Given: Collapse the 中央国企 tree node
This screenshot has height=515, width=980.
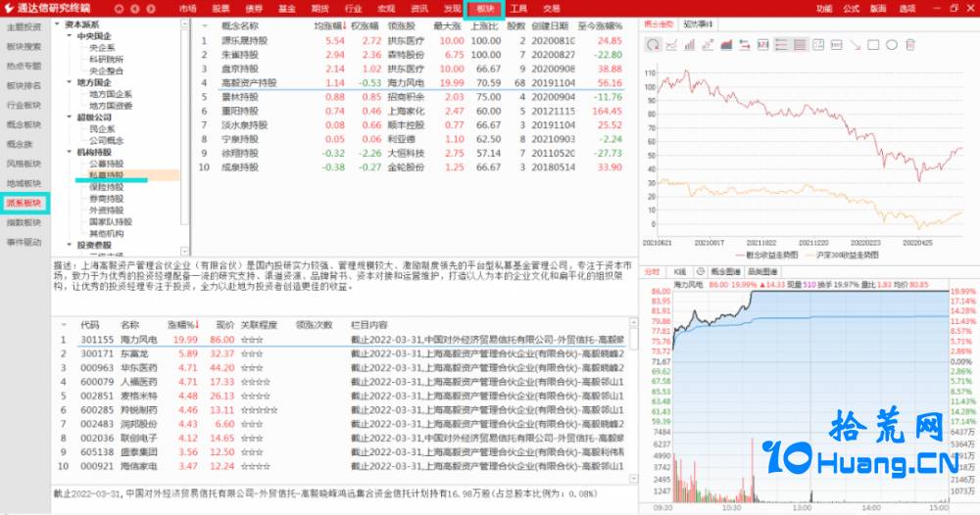Looking at the screenshot, I should tap(70, 36).
